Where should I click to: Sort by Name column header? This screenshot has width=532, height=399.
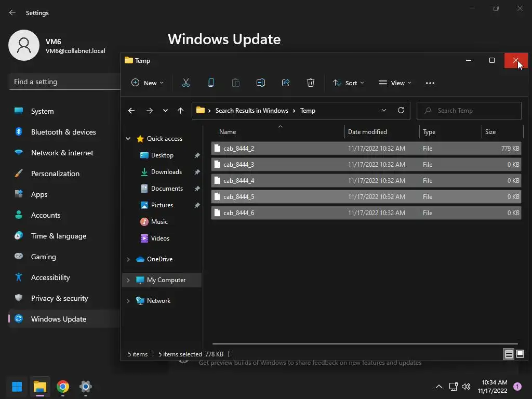click(x=277, y=131)
